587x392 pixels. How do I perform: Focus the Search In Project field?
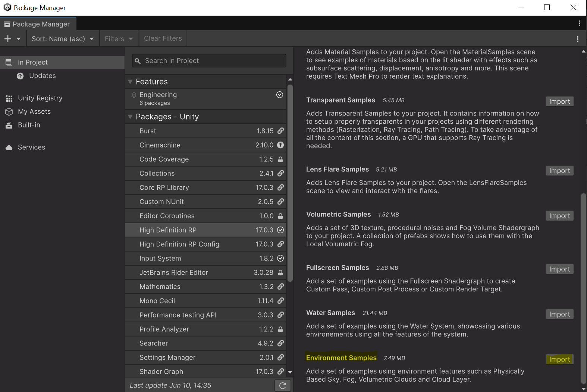point(209,61)
